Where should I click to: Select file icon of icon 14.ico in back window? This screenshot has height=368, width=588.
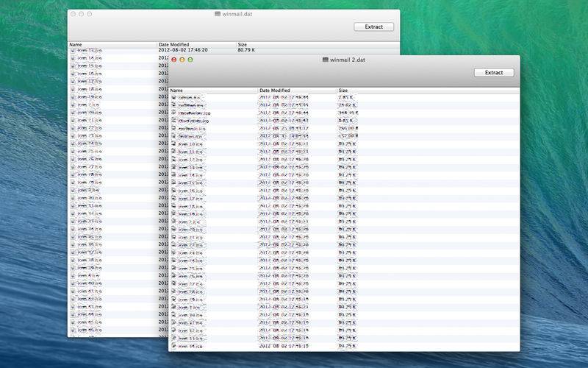(x=73, y=58)
